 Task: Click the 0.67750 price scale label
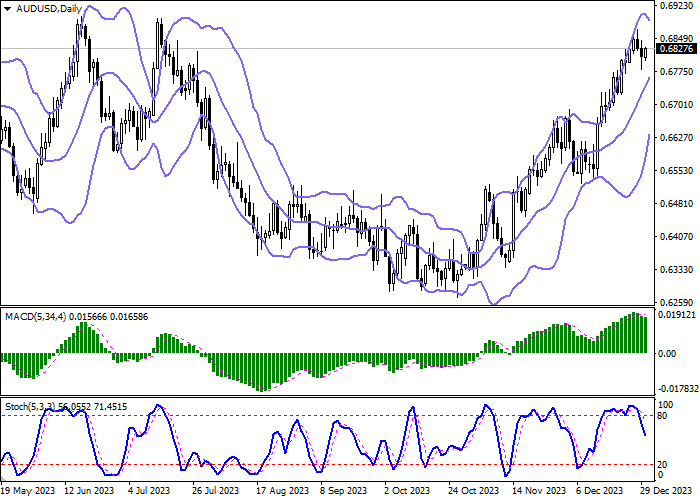point(677,71)
